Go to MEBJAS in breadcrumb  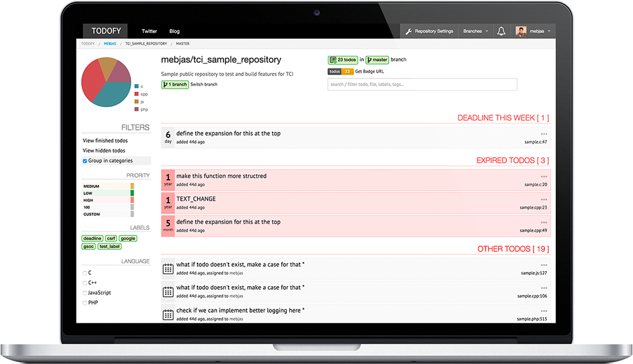[110, 44]
